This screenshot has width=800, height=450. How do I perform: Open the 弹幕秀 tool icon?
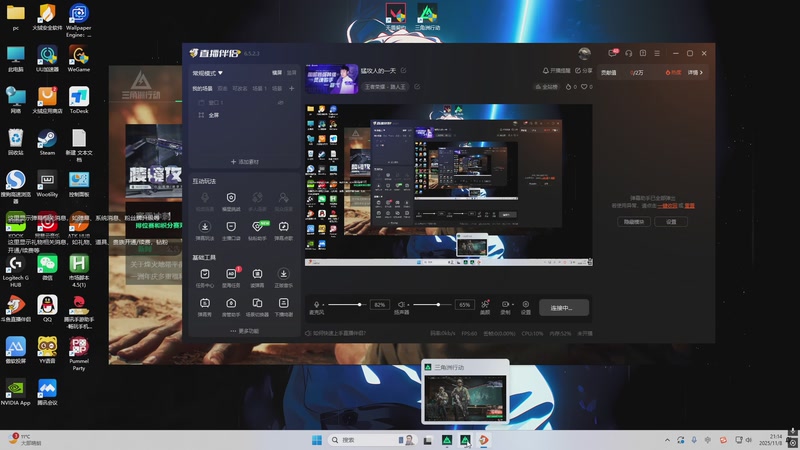pos(205,307)
